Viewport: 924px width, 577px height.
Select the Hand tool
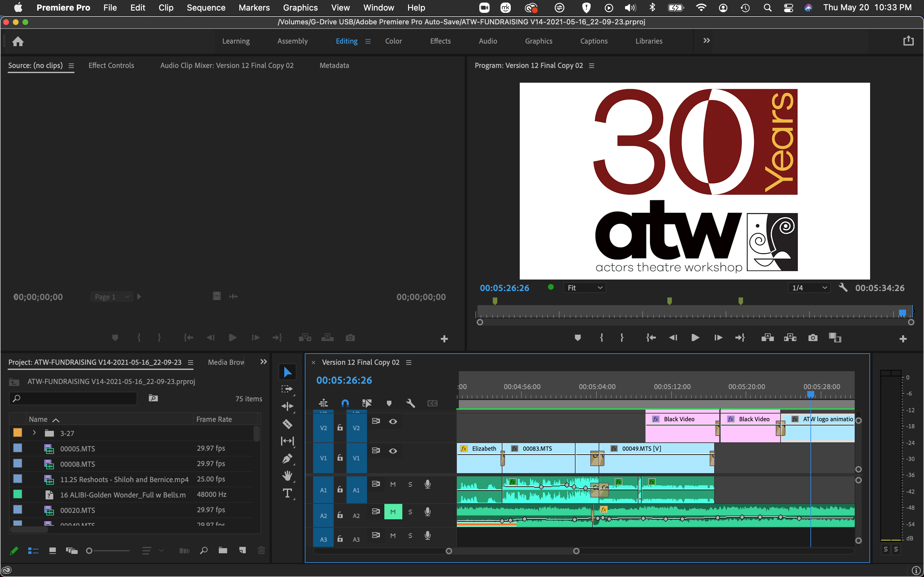[287, 475]
